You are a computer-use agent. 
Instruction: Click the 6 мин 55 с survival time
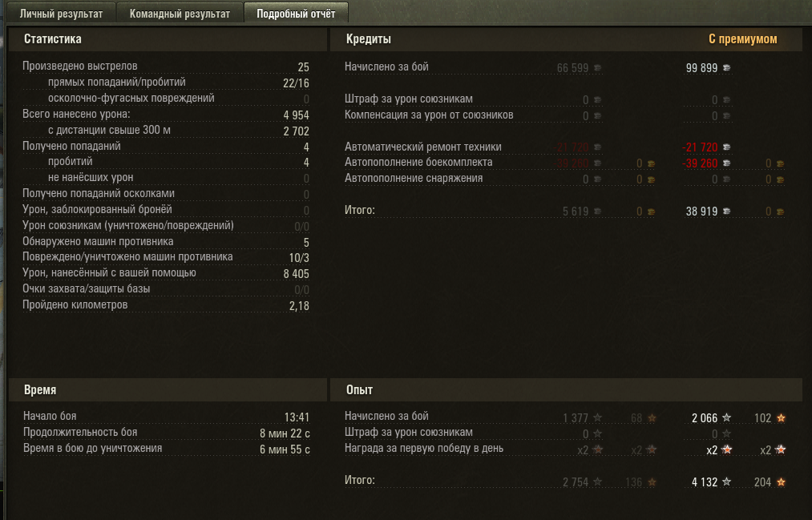click(x=285, y=449)
